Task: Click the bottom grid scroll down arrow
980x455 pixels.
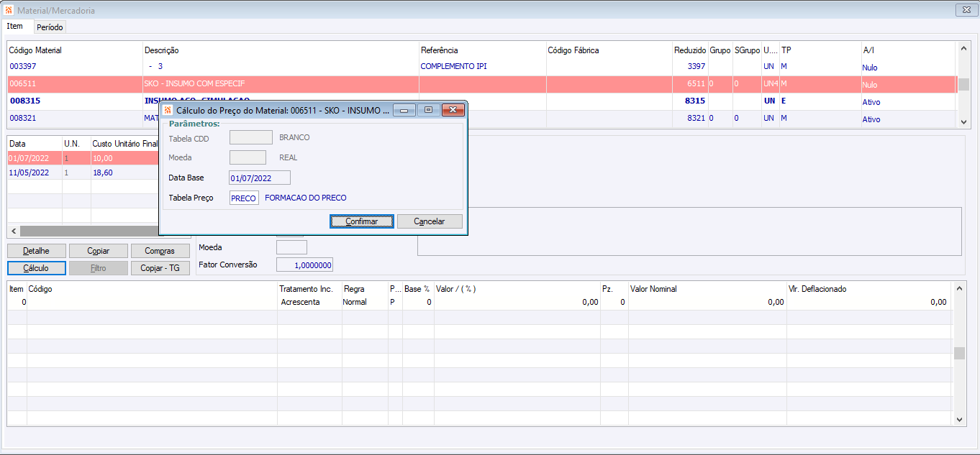Action: click(x=959, y=419)
